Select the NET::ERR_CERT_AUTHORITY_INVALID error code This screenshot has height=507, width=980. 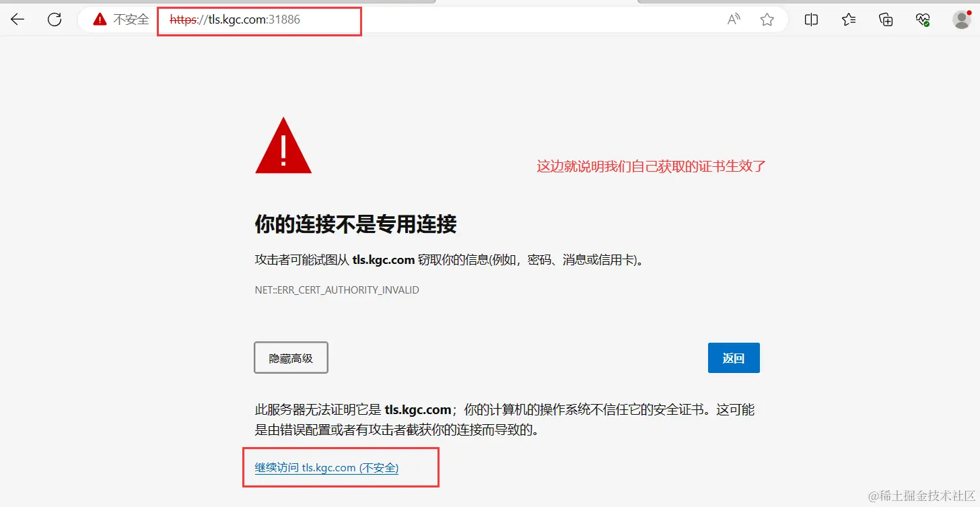337,290
